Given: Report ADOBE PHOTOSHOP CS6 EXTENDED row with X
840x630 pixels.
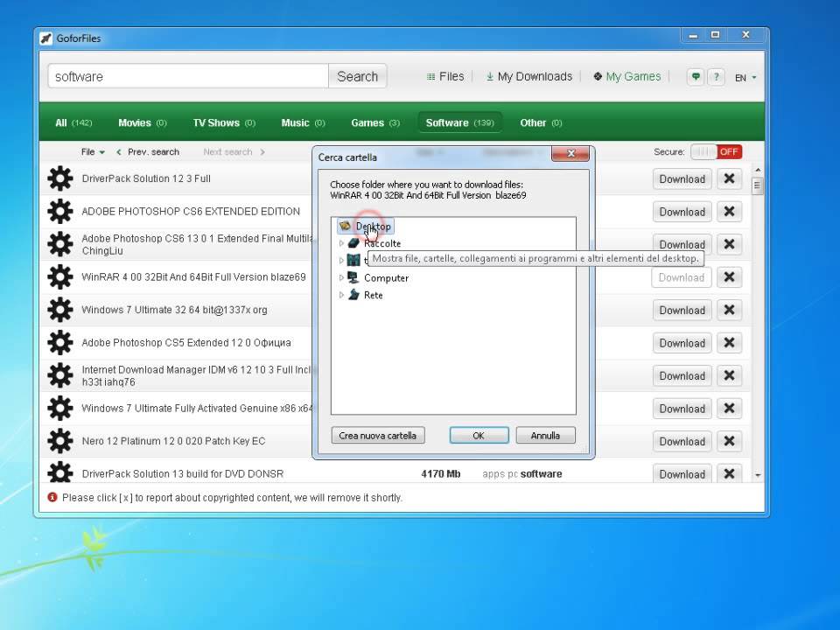Looking at the screenshot, I should click(729, 212).
